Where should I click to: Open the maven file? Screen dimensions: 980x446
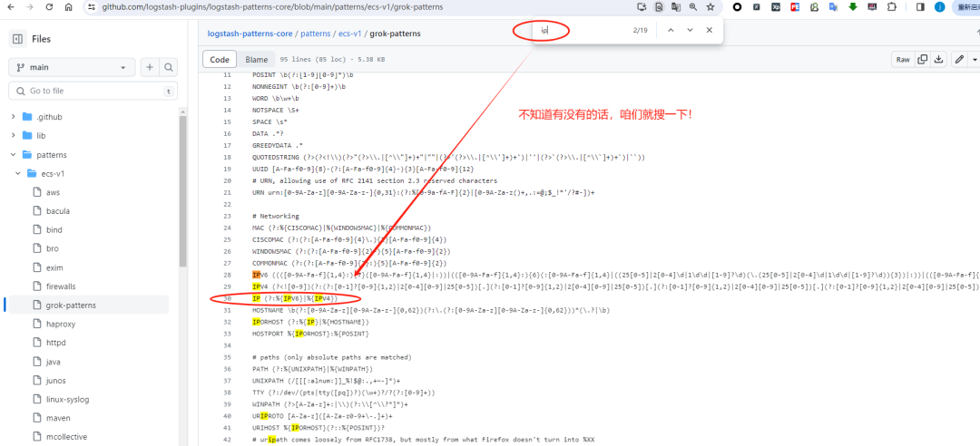[58, 418]
